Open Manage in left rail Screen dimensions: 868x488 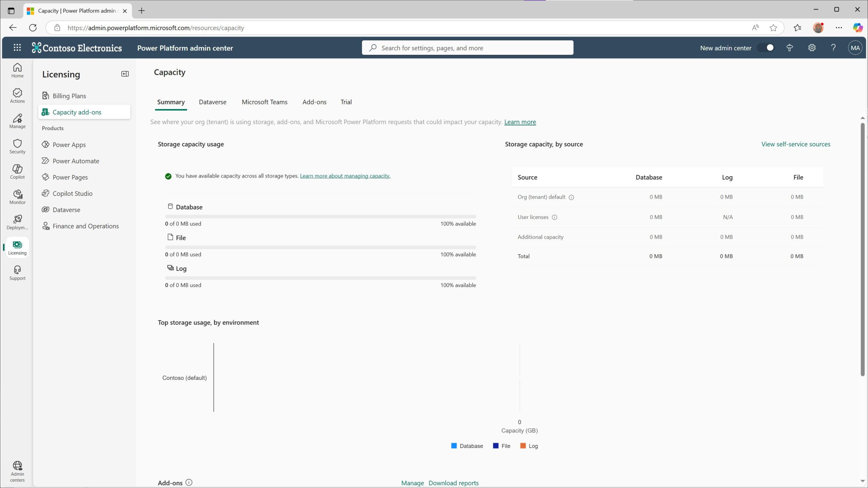(17, 121)
